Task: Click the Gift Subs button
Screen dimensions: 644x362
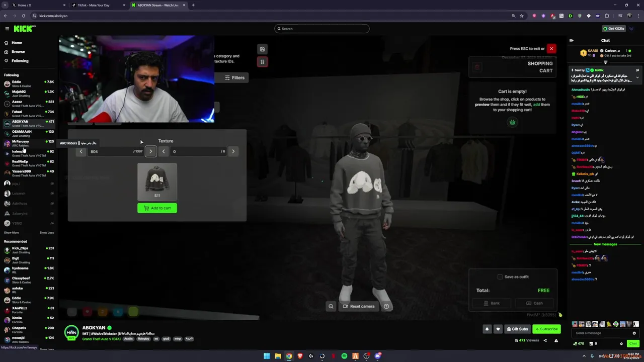Action: coord(517,329)
